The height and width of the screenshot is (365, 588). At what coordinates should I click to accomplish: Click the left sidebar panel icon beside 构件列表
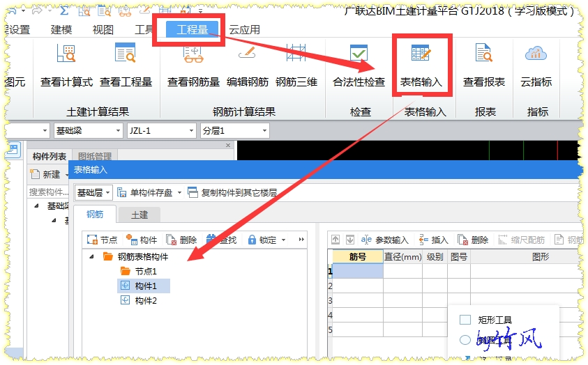click(x=13, y=149)
